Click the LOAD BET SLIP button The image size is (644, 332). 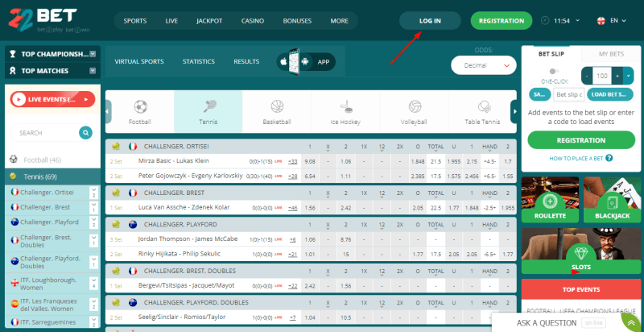[x=610, y=94]
